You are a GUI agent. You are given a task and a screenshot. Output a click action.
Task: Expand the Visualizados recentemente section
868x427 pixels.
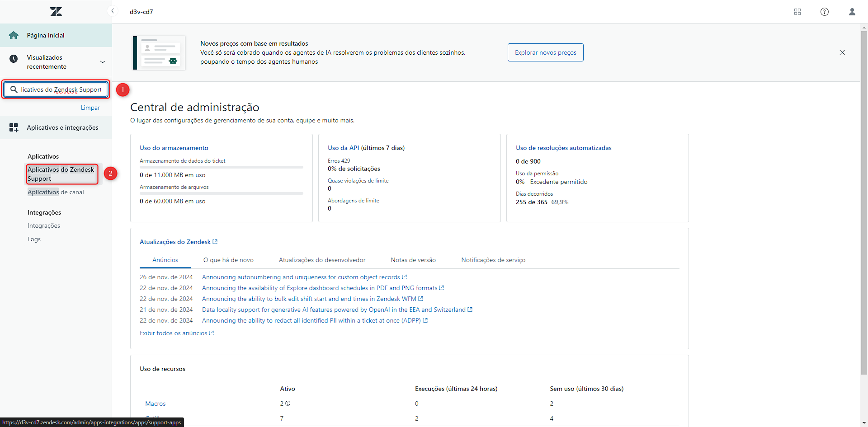(x=103, y=62)
